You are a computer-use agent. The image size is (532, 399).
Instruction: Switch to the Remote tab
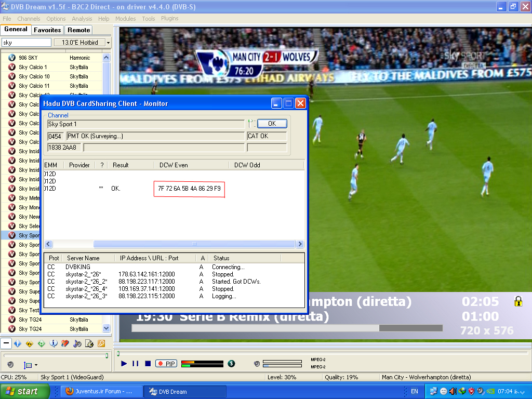[x=79, y=30]
